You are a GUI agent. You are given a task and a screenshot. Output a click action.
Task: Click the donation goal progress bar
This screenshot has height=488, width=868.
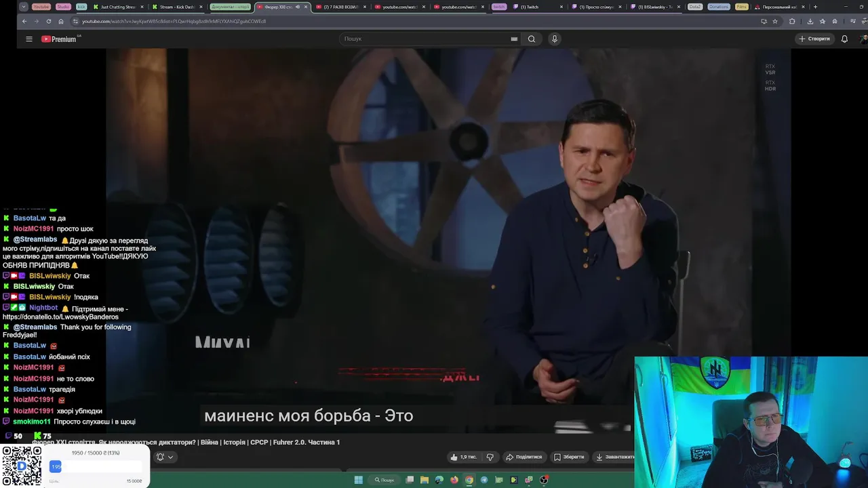click(96, 466)
